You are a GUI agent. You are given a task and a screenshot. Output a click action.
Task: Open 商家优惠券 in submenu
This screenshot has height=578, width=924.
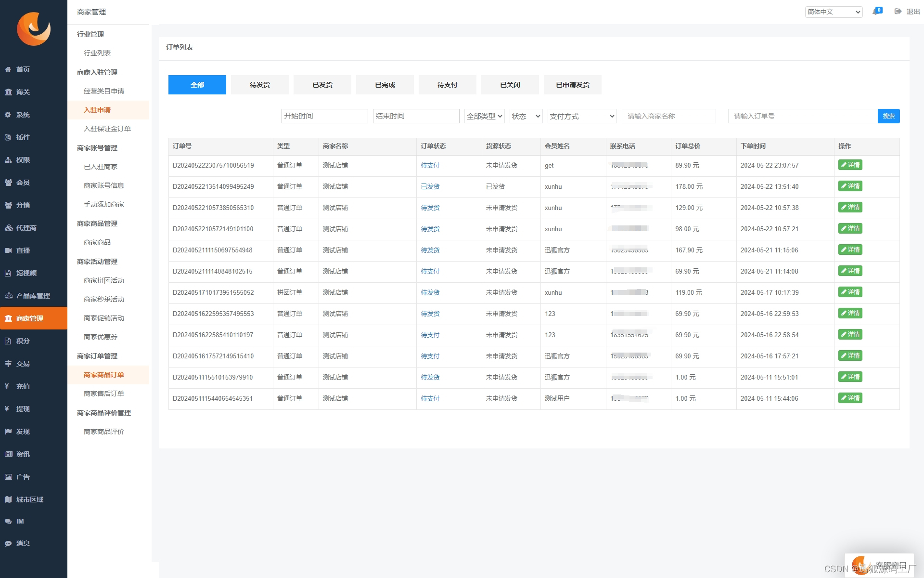[101, 337]
